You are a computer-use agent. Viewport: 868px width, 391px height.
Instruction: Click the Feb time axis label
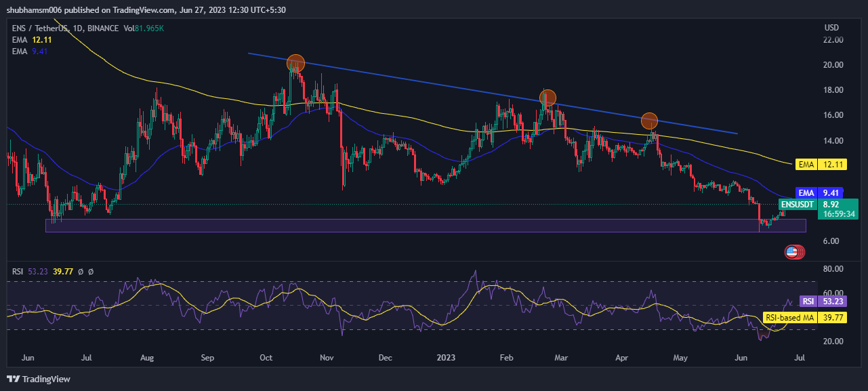507,356
